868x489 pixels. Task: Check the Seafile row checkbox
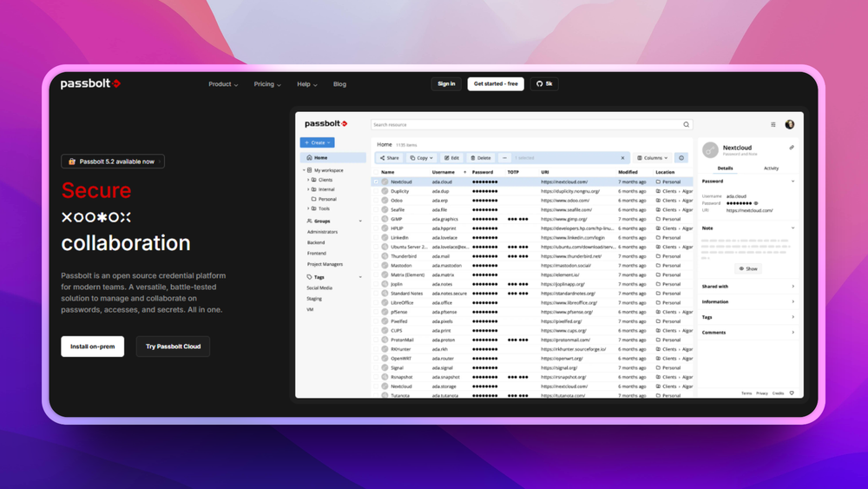(x=376, y=210)
